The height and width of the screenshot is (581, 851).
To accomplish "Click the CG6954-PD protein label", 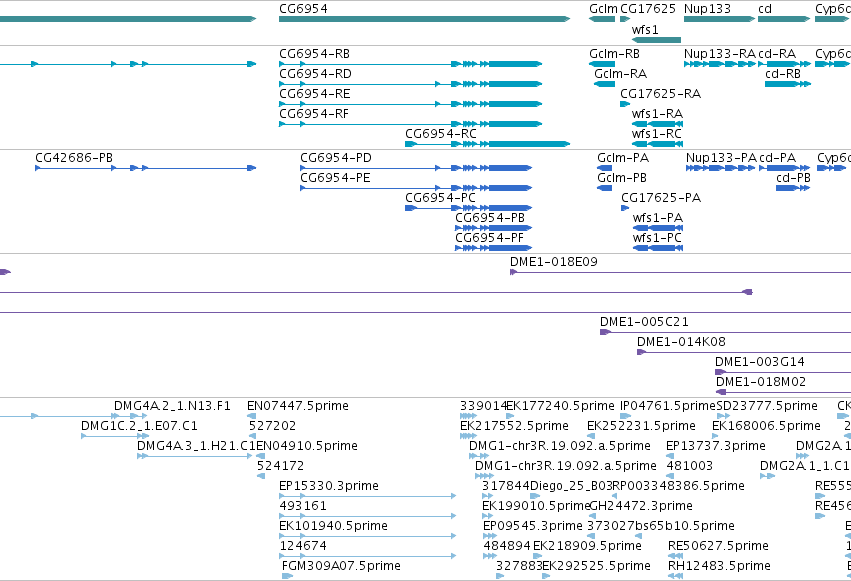I will coord(335,158).
